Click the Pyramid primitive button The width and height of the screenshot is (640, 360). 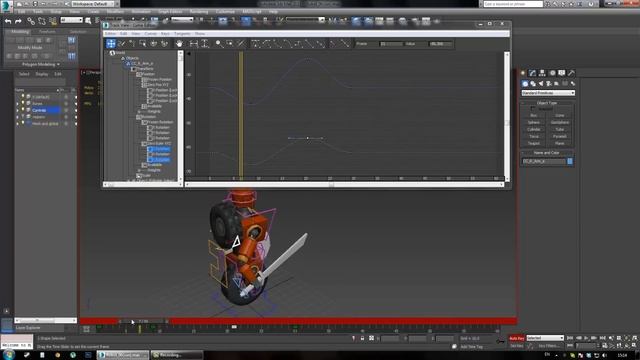(x=560, y=136)
